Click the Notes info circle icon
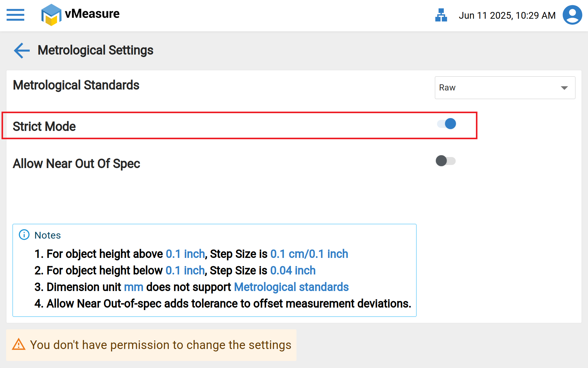The height and width of the screenshot is (368, 588). [24, 235]
